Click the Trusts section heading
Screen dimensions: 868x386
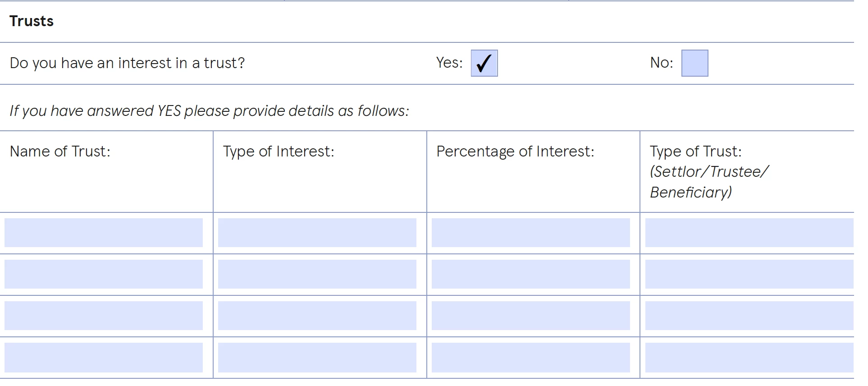(32, 21)
